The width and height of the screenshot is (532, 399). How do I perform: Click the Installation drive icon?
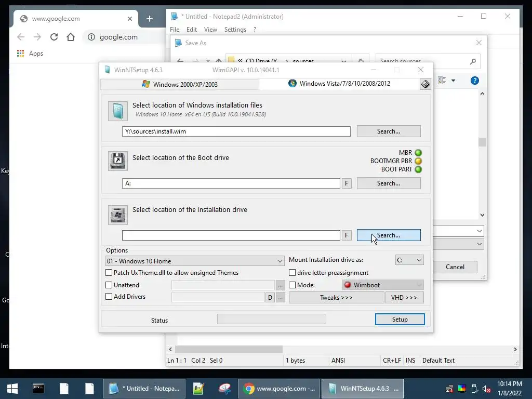coord(118,215)
